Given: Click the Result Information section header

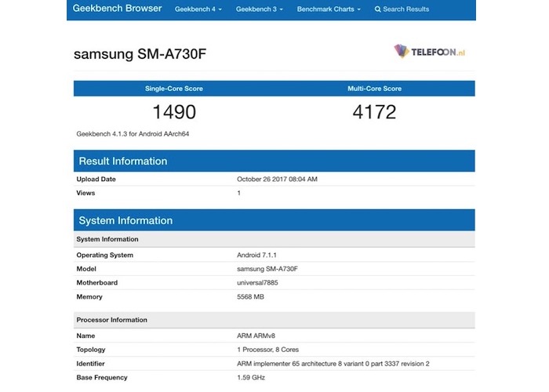Looking at the screenshot, I should (122, 162).
